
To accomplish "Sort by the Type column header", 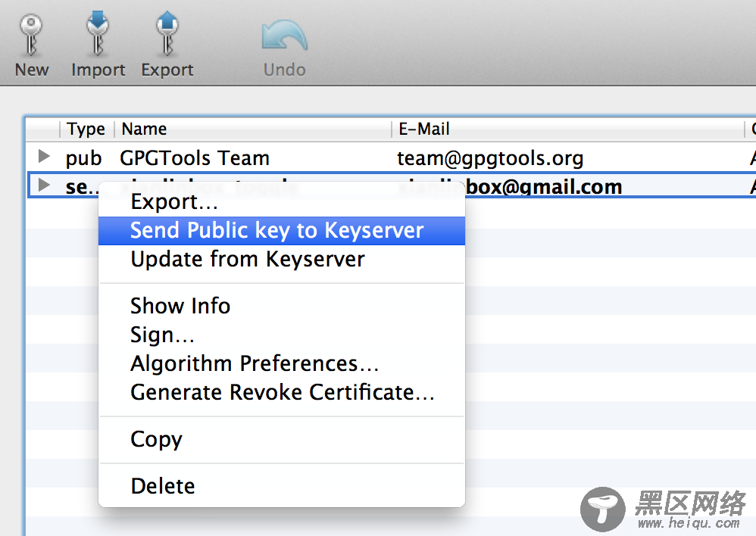I will click(87, 129).
